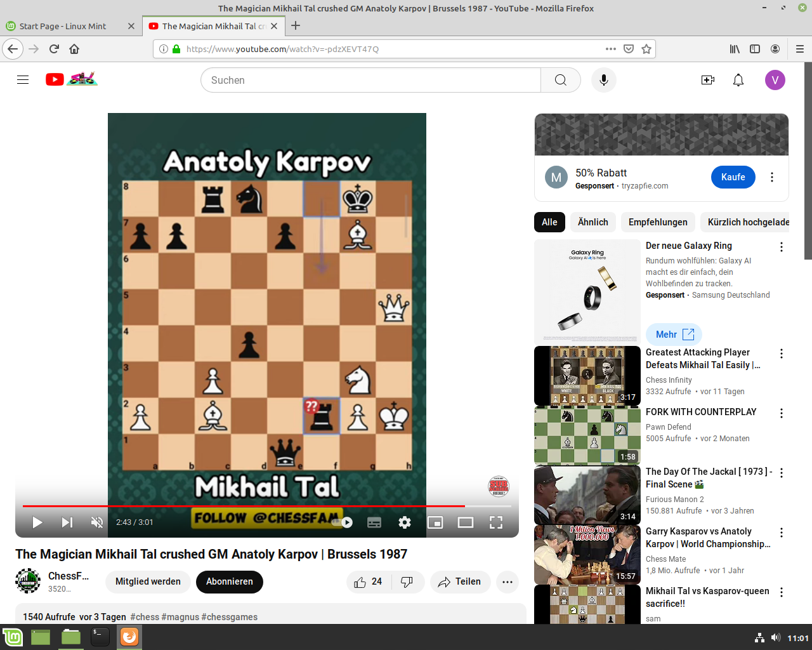Image resolution: width=812 pixels, height=650 pixels.
Task: Open menu for Greatest Attacking Player video
Action: [782, 354]
